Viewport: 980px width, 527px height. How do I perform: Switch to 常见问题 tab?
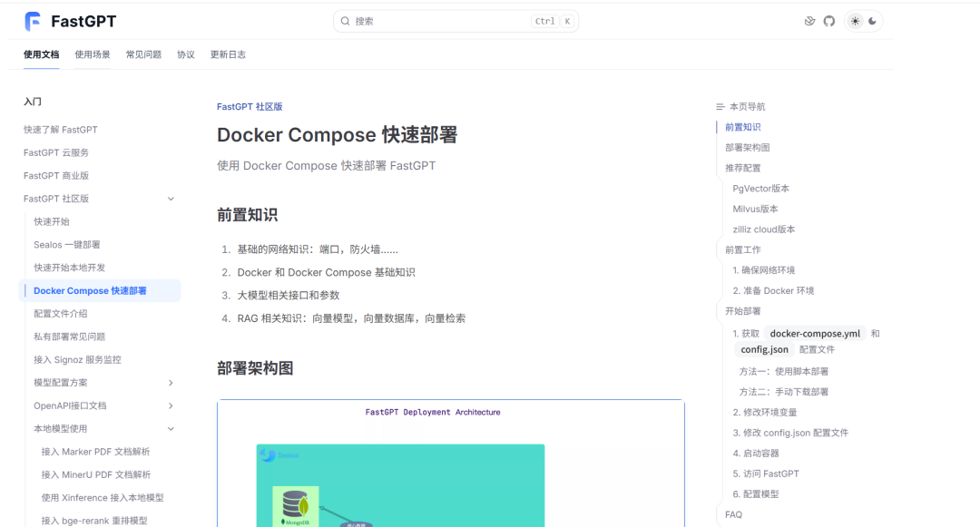[143, 54]
